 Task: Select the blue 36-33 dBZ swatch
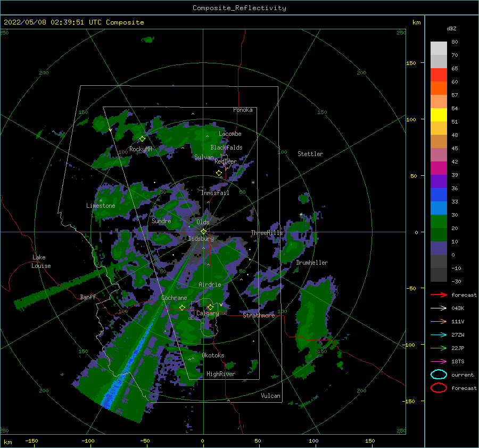(x=439, y=195)
